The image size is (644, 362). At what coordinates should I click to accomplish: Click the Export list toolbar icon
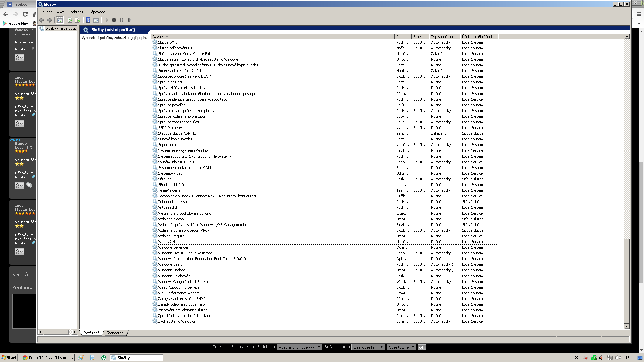[x=78, y=20]
